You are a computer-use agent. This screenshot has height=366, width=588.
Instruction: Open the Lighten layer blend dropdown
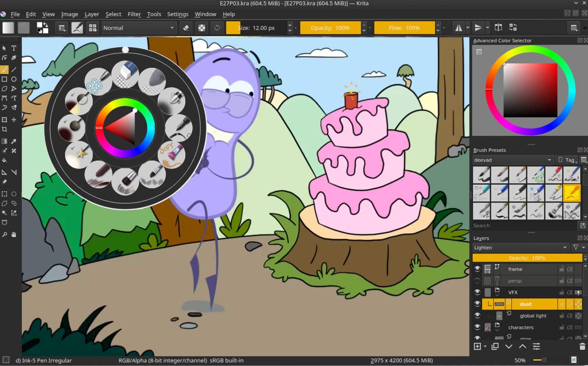[520, 248]
